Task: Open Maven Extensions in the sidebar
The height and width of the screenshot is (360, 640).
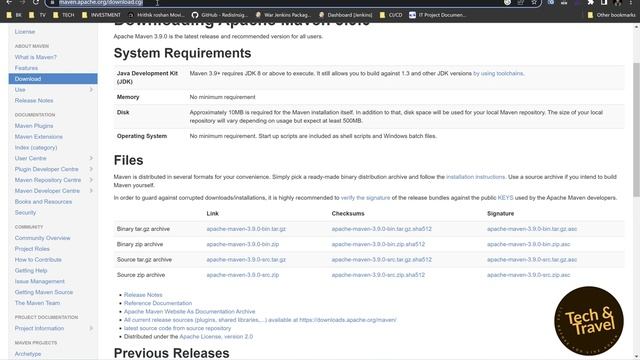Action: tap(39, 137)
